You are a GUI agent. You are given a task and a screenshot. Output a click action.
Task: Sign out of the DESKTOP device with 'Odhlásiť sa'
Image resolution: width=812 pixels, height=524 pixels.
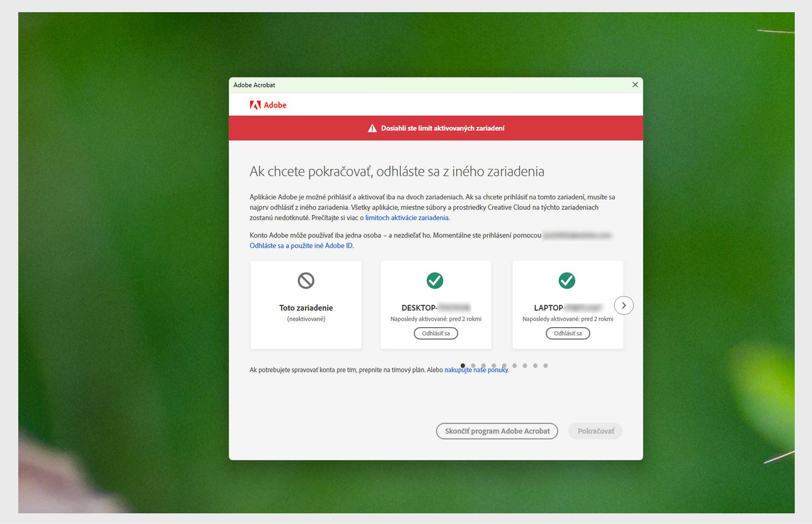(436, 333)
